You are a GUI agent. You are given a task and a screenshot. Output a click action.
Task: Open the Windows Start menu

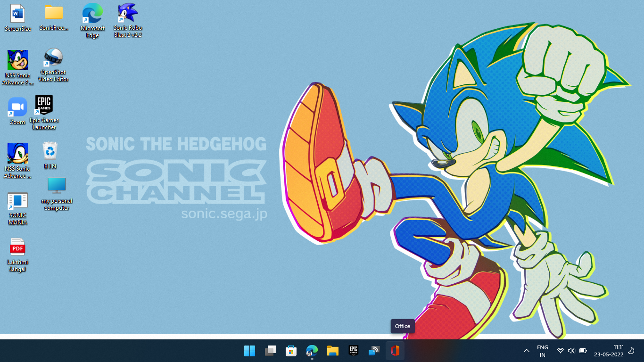249,351
